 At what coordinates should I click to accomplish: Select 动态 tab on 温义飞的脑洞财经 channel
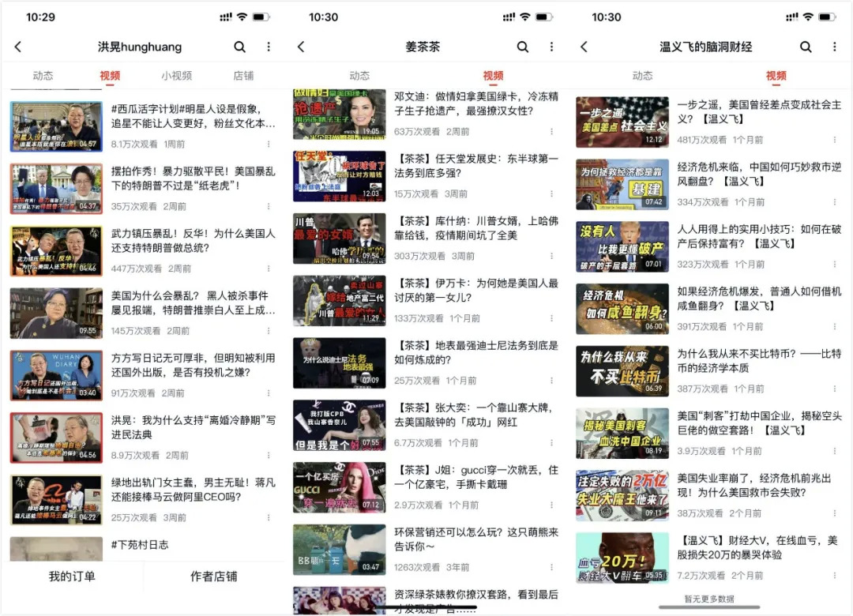642,76
